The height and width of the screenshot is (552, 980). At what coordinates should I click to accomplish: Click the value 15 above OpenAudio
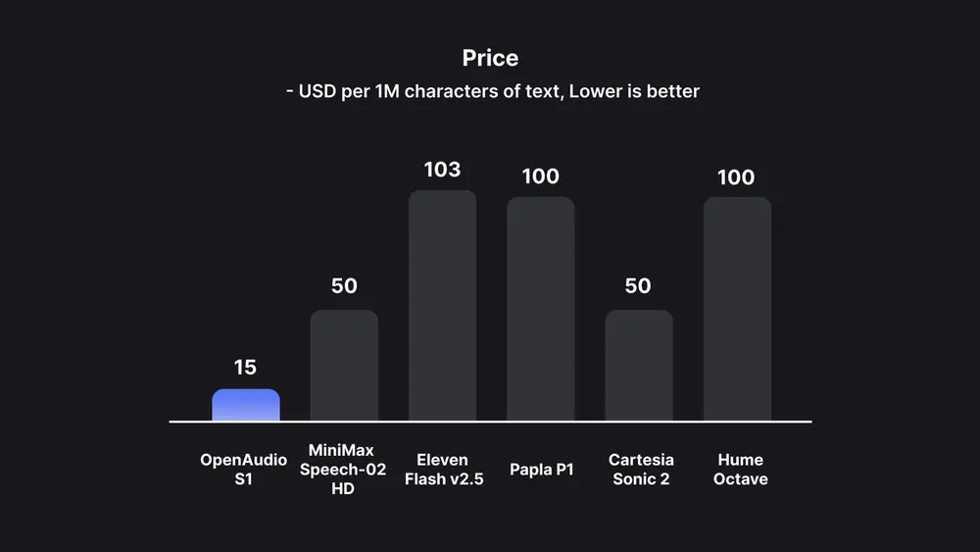tap(245, 368)
